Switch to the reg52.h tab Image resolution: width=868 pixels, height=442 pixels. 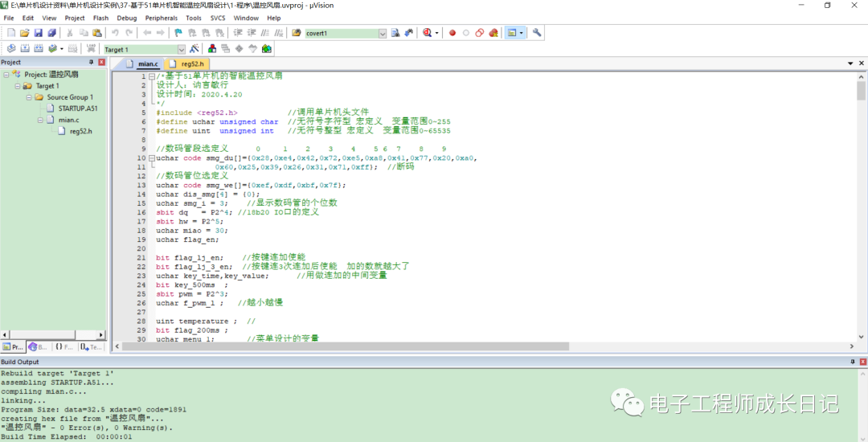(193, 63)
